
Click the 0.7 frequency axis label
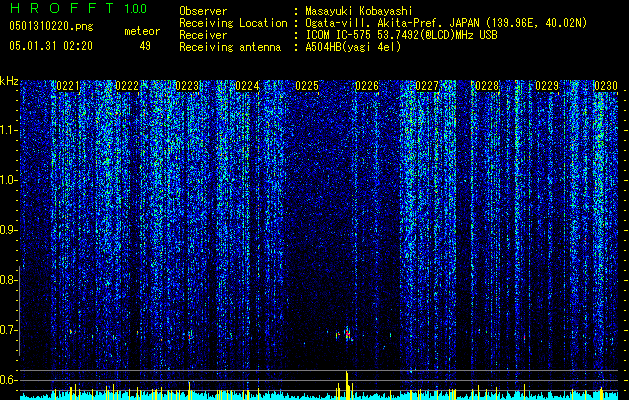coord(9,330)
